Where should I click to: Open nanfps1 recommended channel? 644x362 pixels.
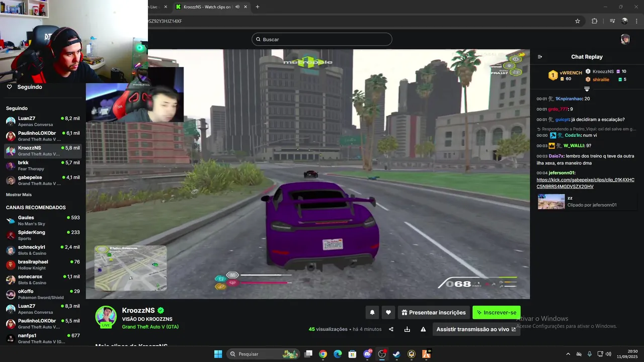[42, 338]
